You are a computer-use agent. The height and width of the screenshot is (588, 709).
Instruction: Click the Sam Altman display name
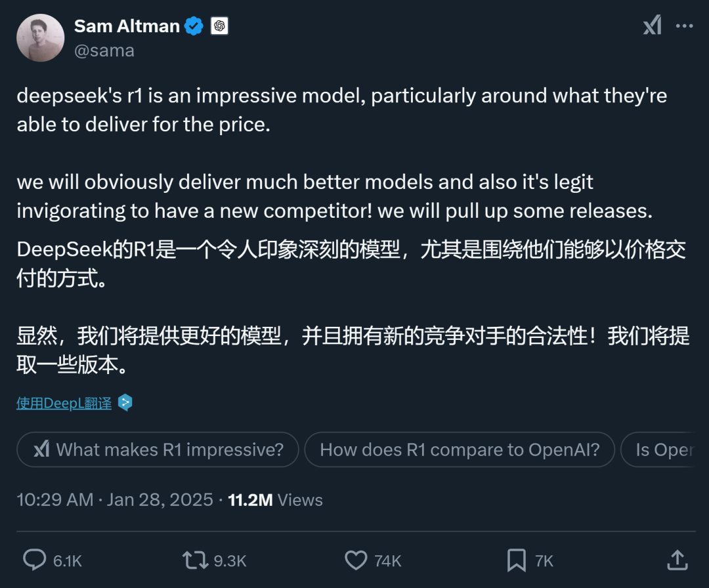(x=127, y=26)
